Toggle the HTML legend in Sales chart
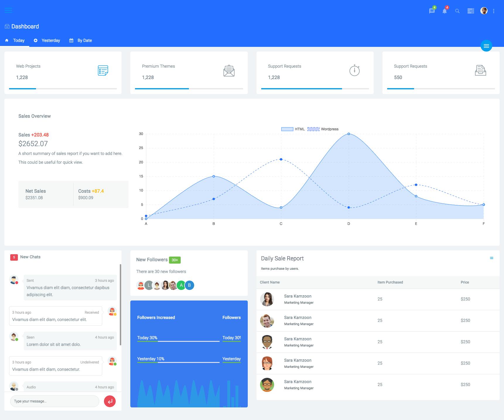This screenshot has width=504, height=420. click(293, 129)
